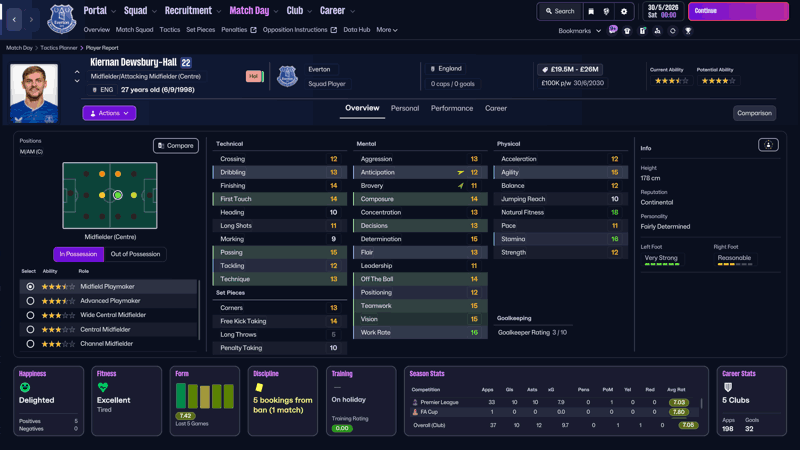
Task: Click the Left Foot strength bar
Action: [x=662, y=264]
